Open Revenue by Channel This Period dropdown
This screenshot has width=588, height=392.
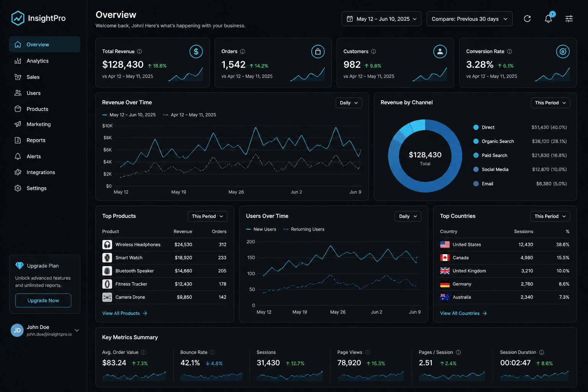click(550, 103)
